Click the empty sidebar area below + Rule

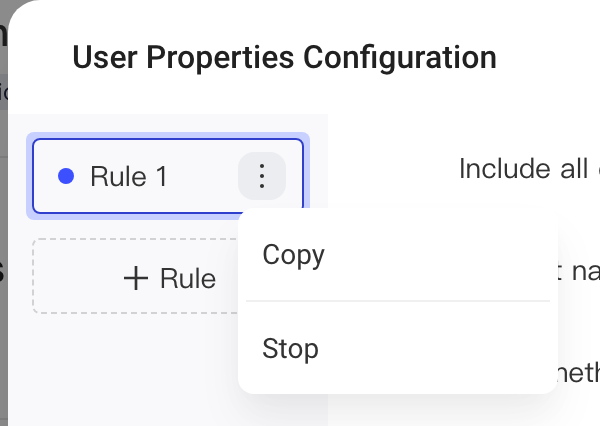coord(122,367)
